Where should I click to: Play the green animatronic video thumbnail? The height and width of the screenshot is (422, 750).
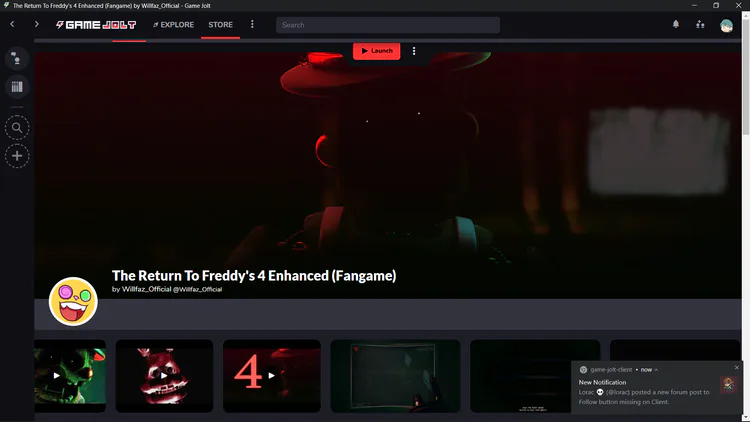[x=70, y=376]
